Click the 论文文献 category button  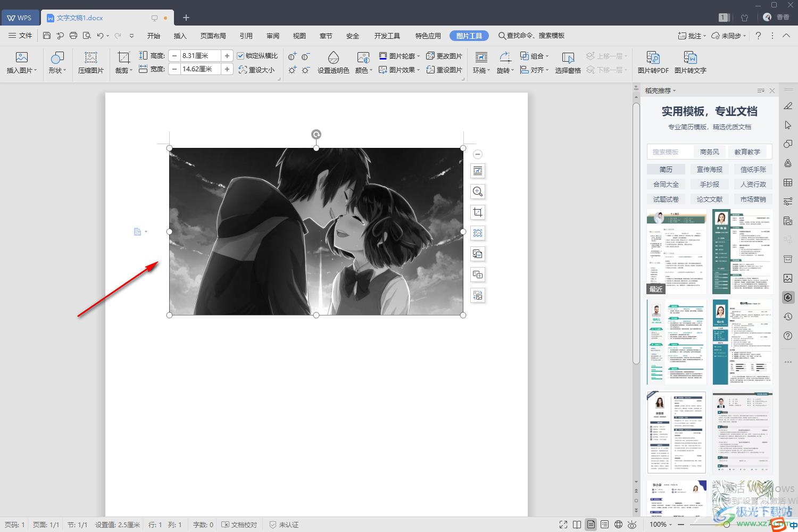710,199
